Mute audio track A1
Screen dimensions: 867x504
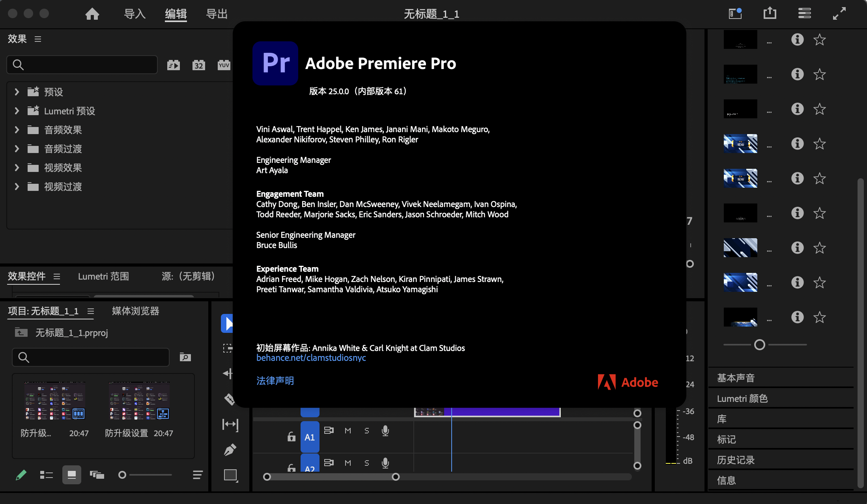click(x=348, y=431)
